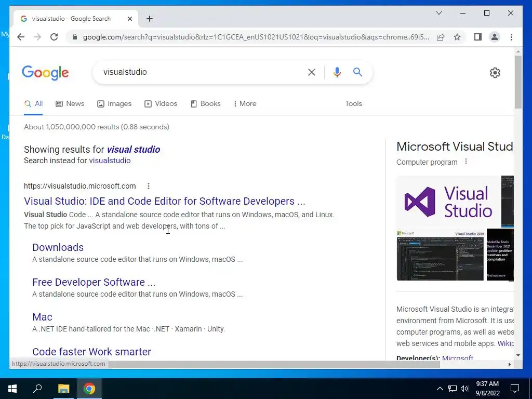This screenshot has height=399, width=532.
Task: Open Google quick settings gear
Action: [x=495, y=72]
